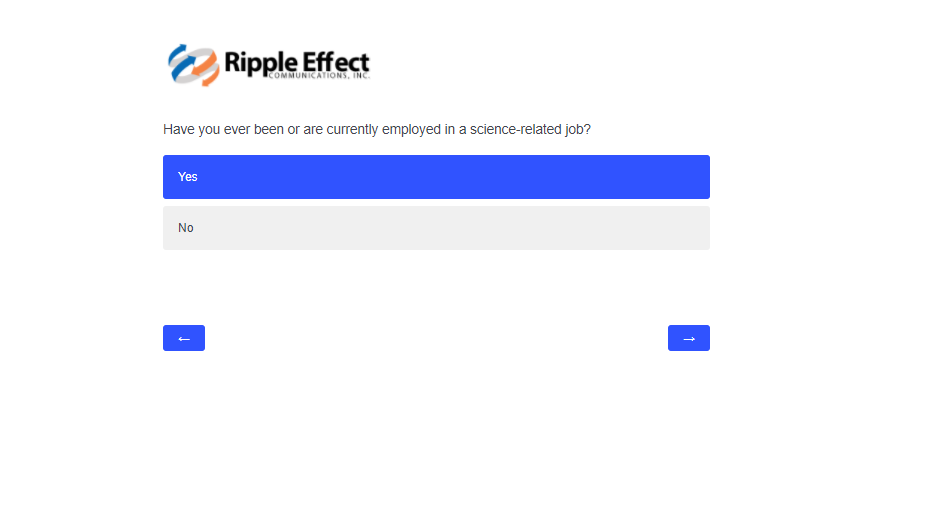Advance to the next survey question
This screenshot has height=518, width=926.
coord(688,338)
